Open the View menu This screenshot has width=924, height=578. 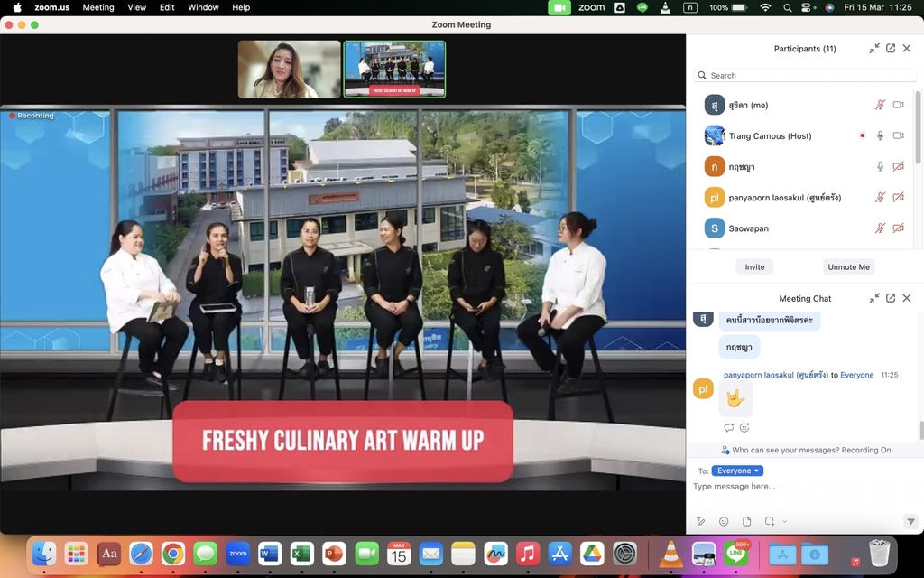[136, 7]
